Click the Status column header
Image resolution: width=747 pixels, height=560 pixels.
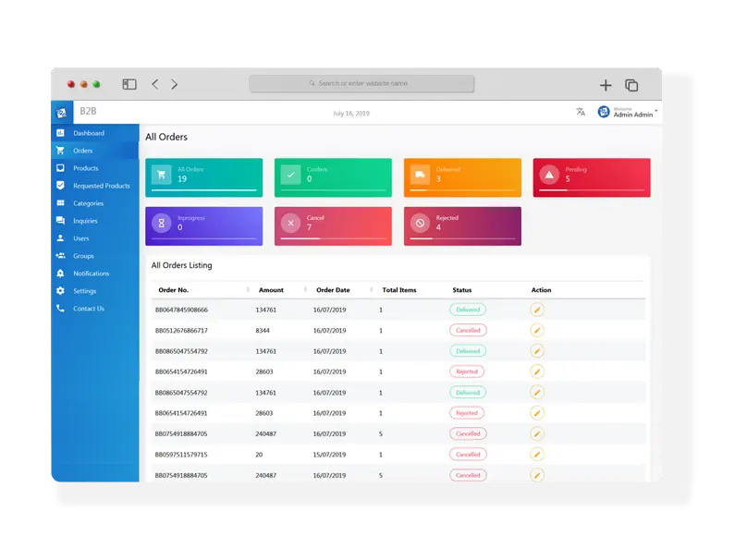[x=462, y=290]
